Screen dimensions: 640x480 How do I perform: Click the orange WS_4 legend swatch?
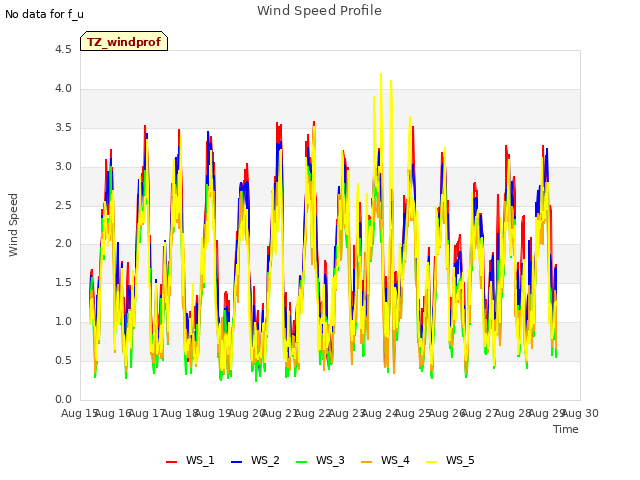(x=367, y=462)
